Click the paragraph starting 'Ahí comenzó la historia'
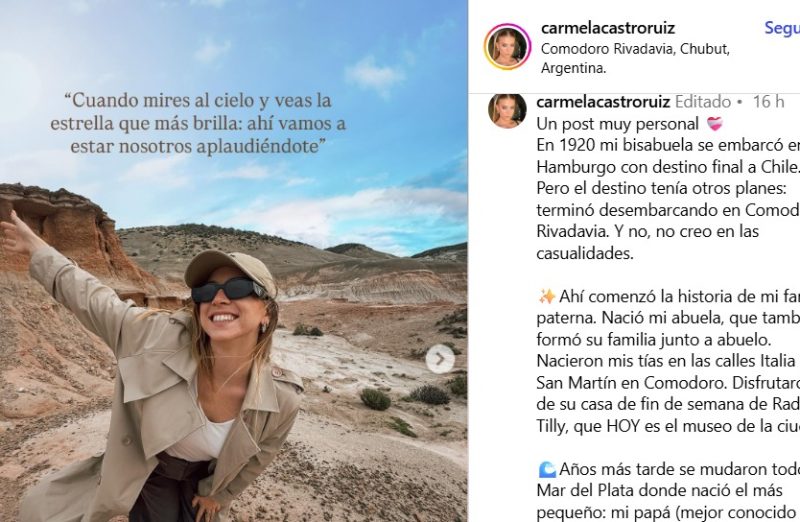This screenshot has height=522, width=800. pyautogui.click(x=668, y=361)
